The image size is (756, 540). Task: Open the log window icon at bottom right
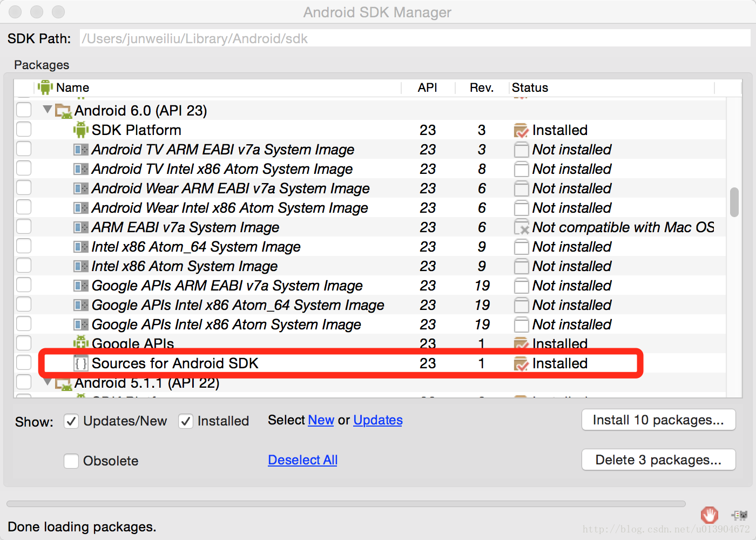point(739,515)
